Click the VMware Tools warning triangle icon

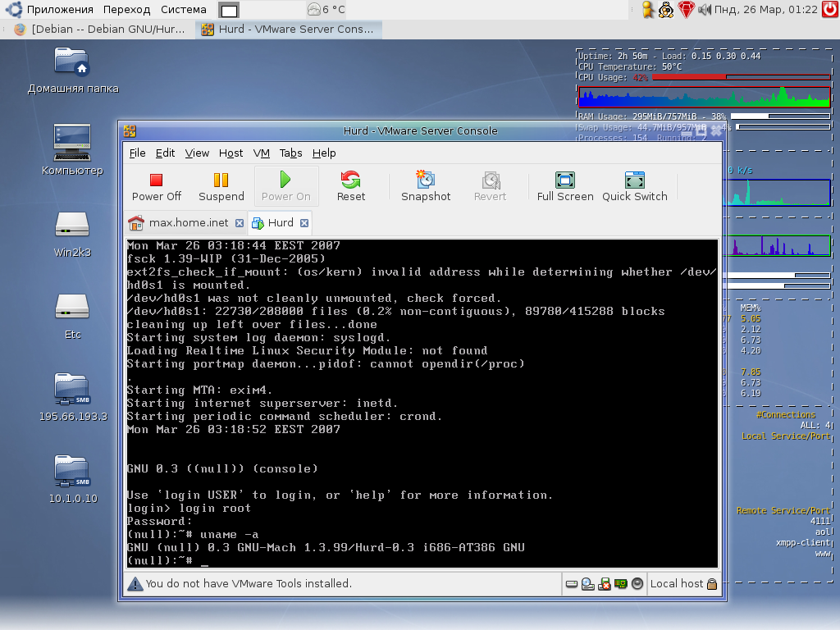pyautogui.click(x=135, y=584)
